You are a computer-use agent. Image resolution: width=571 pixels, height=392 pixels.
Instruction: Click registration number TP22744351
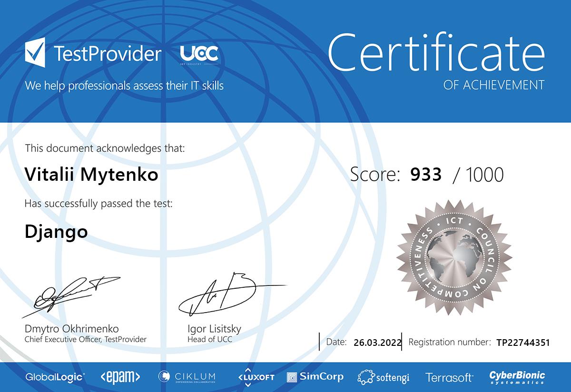(522, 343)
